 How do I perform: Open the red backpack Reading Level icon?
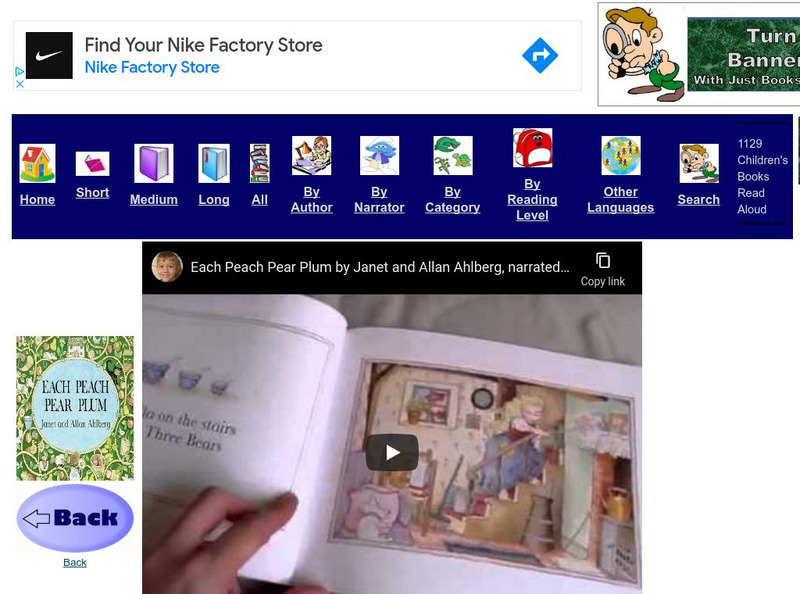532,147
